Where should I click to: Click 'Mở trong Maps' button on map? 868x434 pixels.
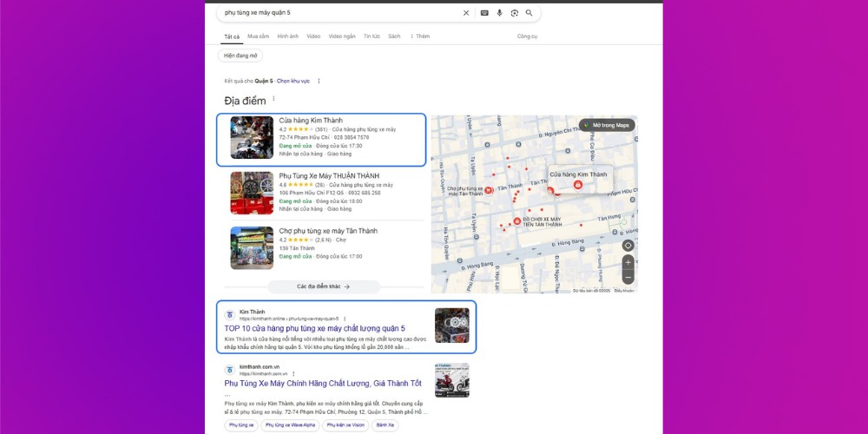[608, 125]
